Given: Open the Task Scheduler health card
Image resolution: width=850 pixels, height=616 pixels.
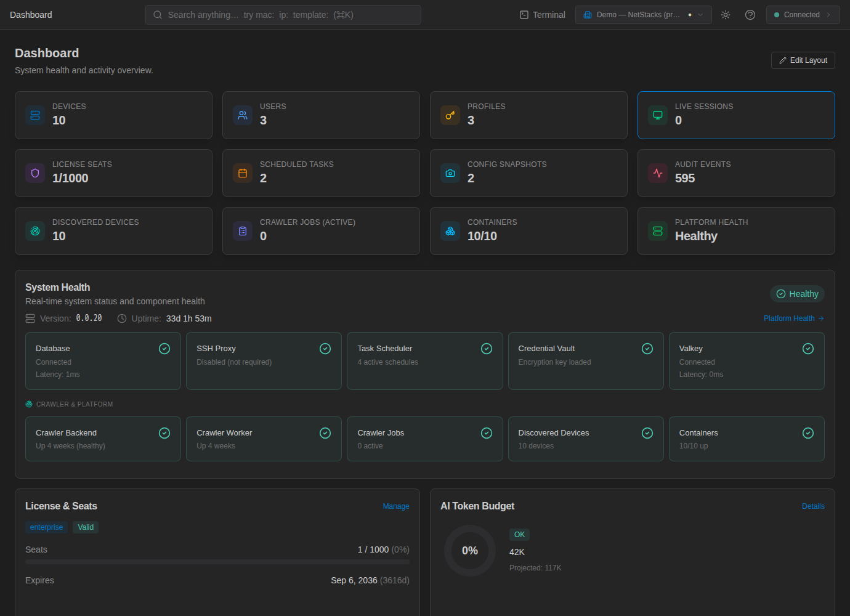Looking at the screenshot, I should coord(425,361).
